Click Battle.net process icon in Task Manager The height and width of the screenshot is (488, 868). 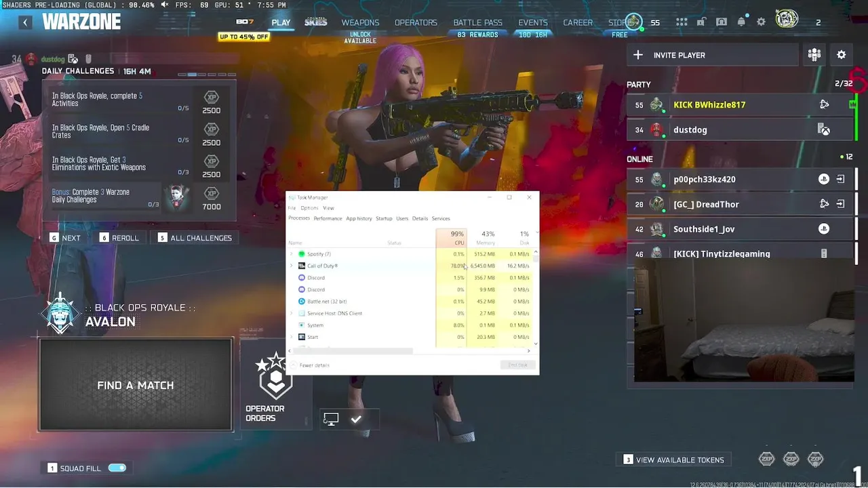[x=302, y=302]
